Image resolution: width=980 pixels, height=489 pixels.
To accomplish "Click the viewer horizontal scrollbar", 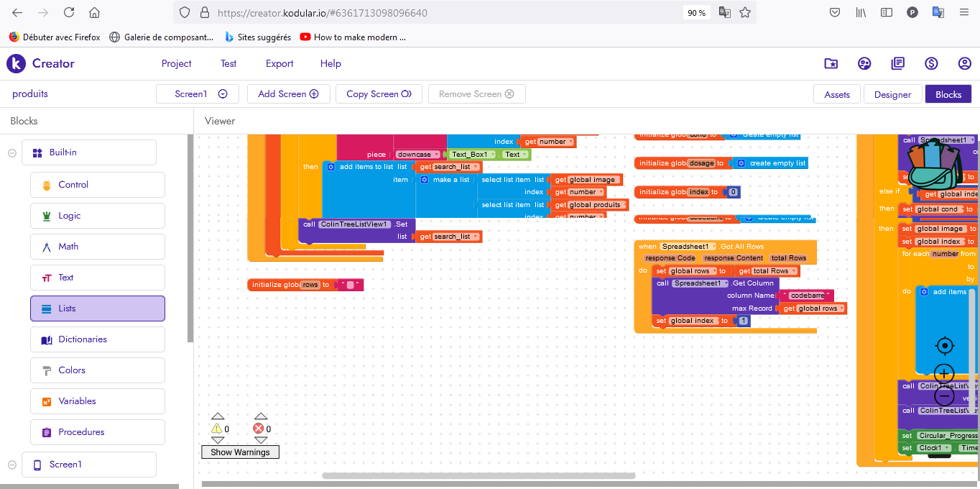I will [479, 475].
